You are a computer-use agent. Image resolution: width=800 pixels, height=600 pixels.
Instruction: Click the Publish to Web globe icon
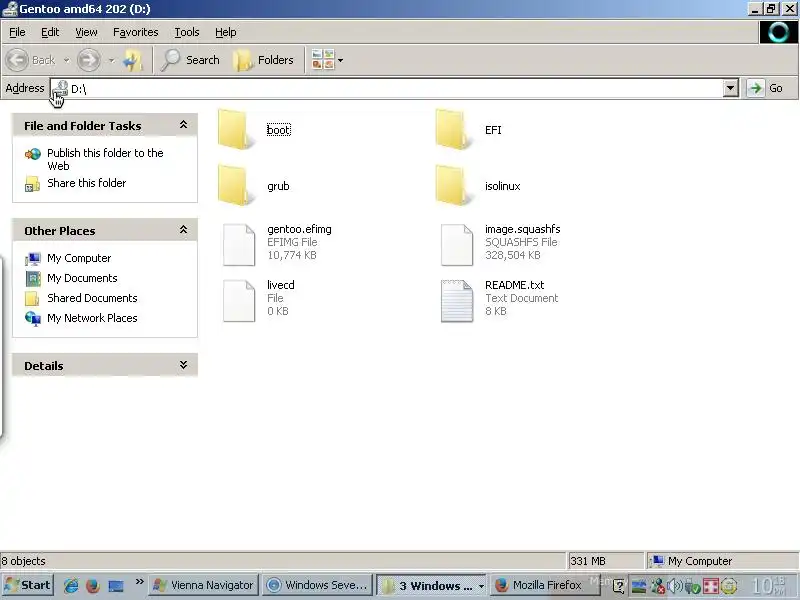pyautogui.click(x=33, y=154)
